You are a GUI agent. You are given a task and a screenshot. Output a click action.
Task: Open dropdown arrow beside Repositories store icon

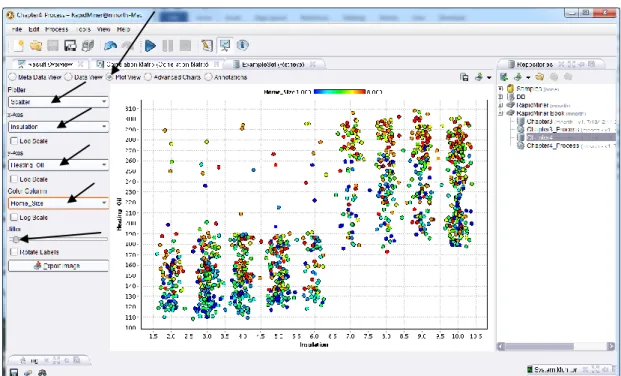(x=528, y=77)
